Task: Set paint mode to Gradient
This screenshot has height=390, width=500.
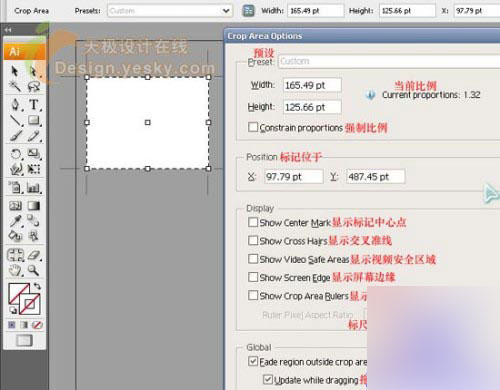Action: pyautogui.click(x=24, y=325)
